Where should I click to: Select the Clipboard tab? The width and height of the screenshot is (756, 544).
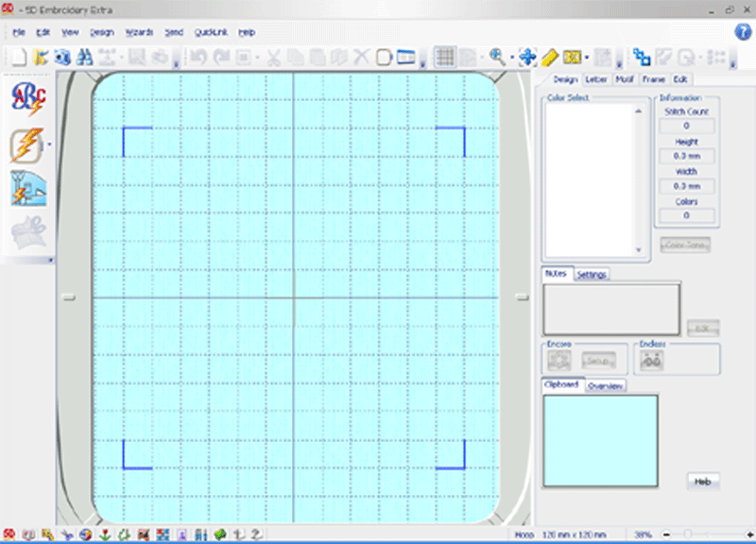pos(561,384)
